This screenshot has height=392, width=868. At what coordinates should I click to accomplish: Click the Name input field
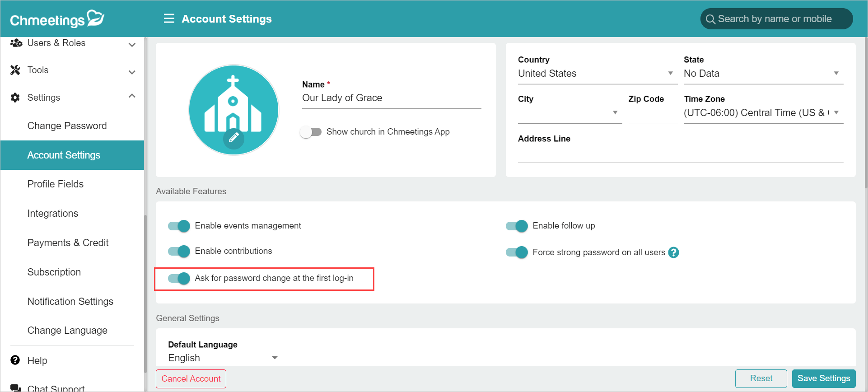point(392,98)
